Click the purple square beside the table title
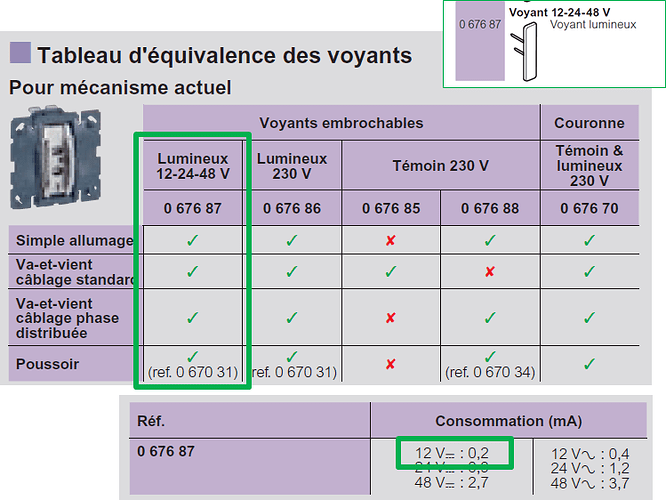Viewport: 666px width, 500px height. pyautogui.click(x=20, y=54)
